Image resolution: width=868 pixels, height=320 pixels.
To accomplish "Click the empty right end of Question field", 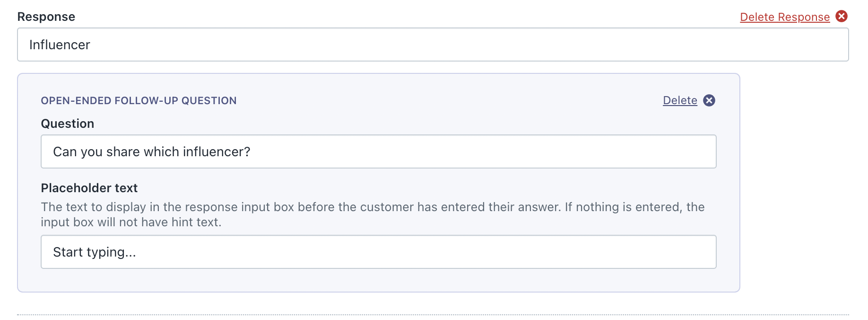I will click(x=662, y=151).
